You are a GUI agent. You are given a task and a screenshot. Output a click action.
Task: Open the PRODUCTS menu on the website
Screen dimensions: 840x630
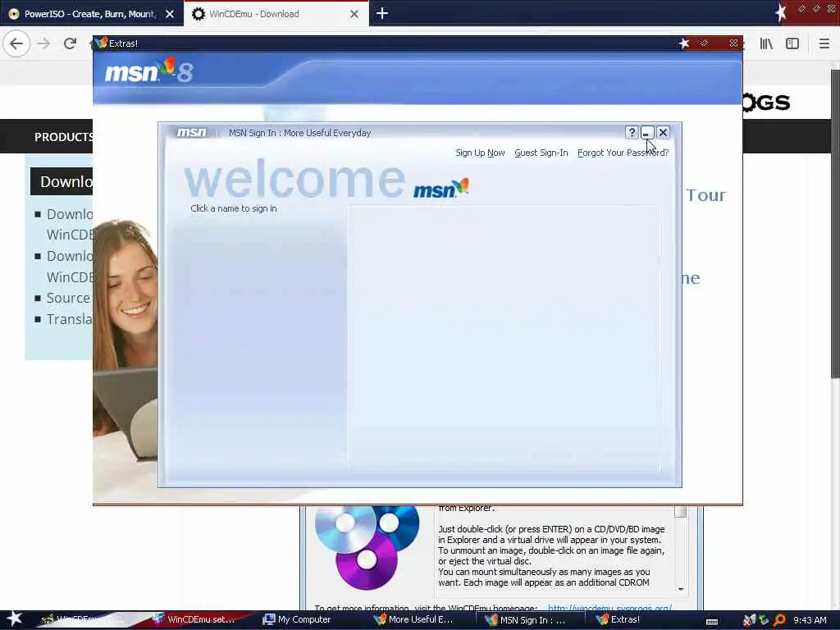tap(64, 137)
